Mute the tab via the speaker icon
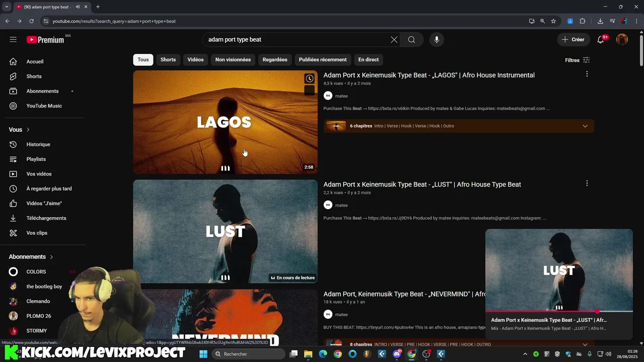Viewport: 644px width, 362px height. 77,7
